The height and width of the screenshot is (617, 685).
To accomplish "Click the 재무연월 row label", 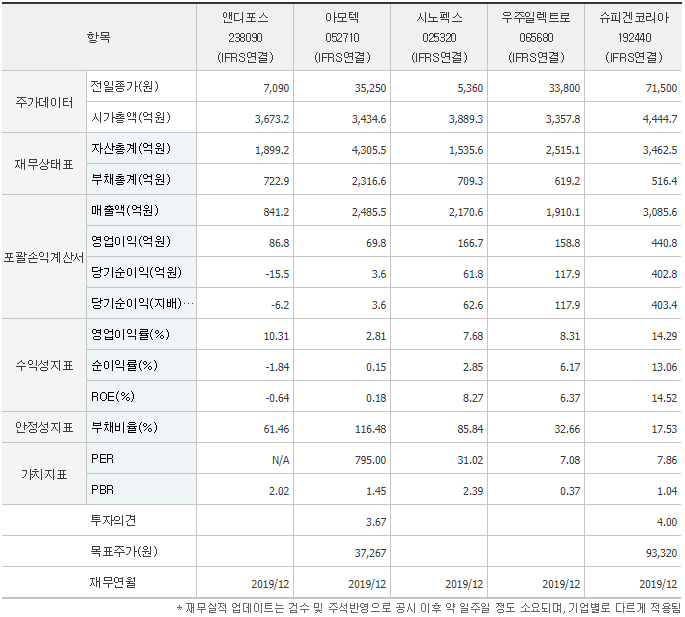I will tap(113, 582).
